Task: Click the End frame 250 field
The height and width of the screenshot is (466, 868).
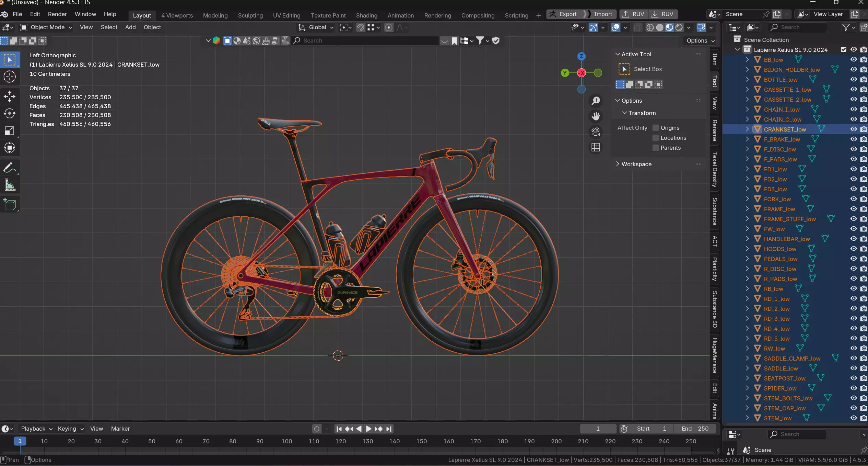Action: tap(695, 429)
